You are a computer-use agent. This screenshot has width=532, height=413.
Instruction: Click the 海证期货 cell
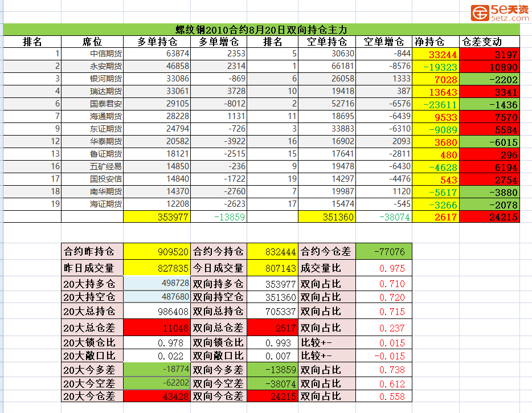coord(92,205)
